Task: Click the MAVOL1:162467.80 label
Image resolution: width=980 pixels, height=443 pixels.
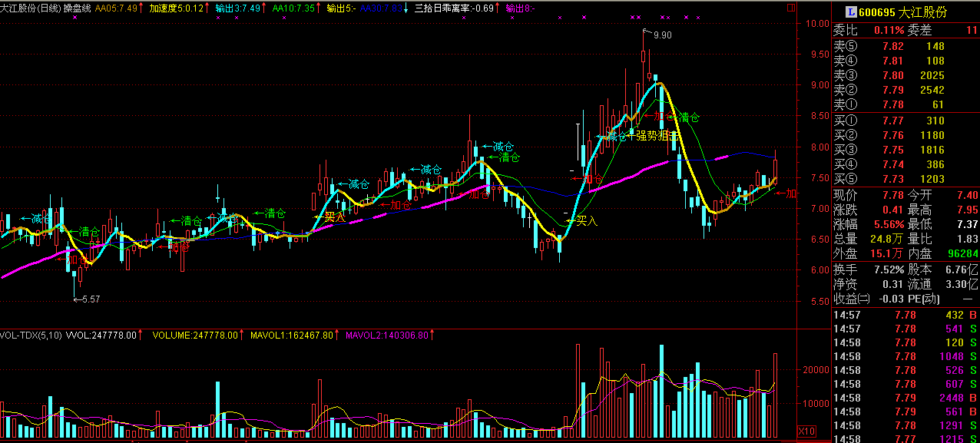Action: [x=293, y=336]
